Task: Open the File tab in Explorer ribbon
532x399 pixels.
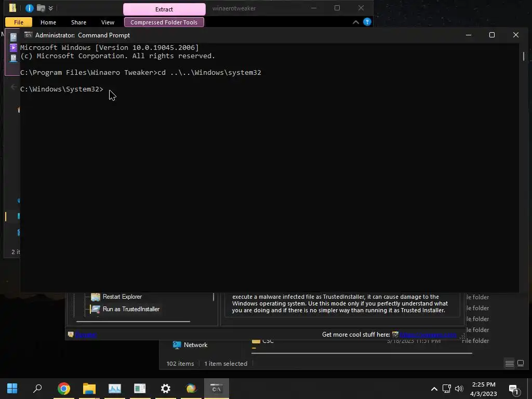Action: click(19, 22)
